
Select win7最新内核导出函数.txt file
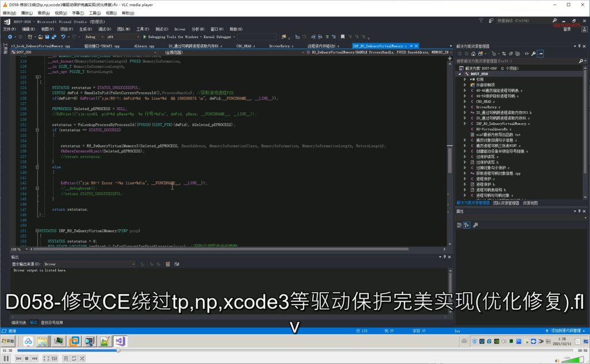click(498, 135)
